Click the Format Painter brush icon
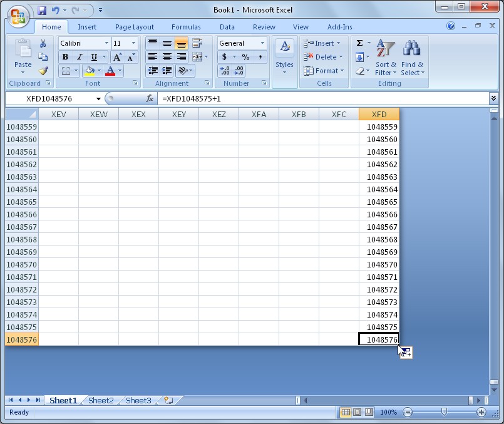This screenshot has height=424, width=504. pos(43,71)
